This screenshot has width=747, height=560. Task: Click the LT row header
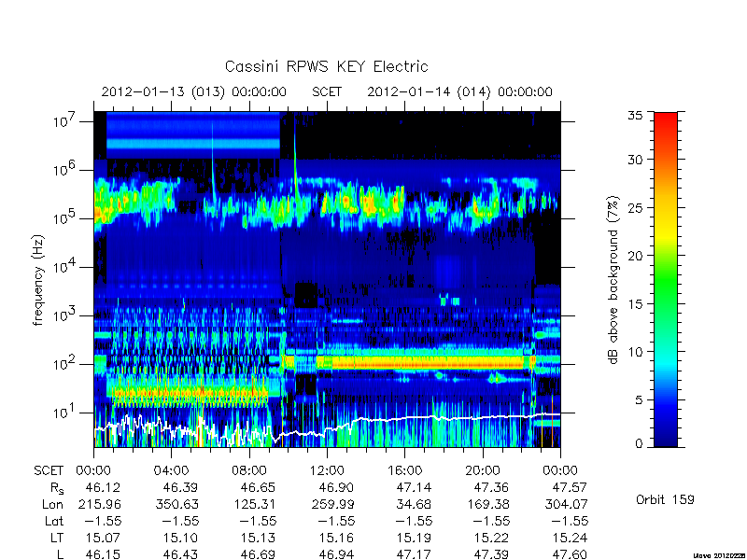[x=57, y=539]
